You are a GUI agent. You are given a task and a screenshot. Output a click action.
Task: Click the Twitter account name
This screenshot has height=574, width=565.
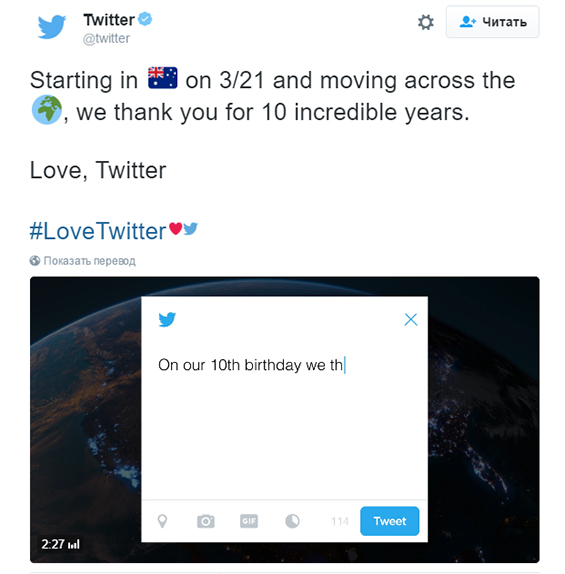109,20
